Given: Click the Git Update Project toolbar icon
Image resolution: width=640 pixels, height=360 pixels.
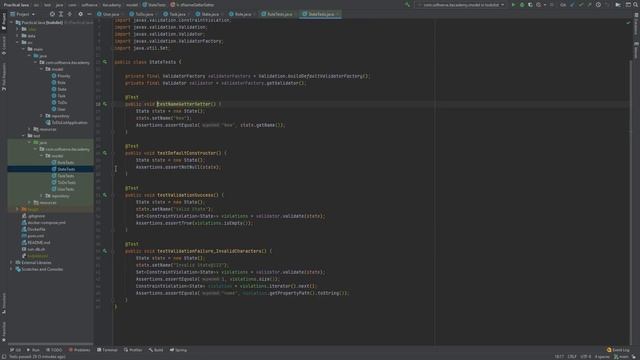Looking at the screenshot, I should point(572,5).
